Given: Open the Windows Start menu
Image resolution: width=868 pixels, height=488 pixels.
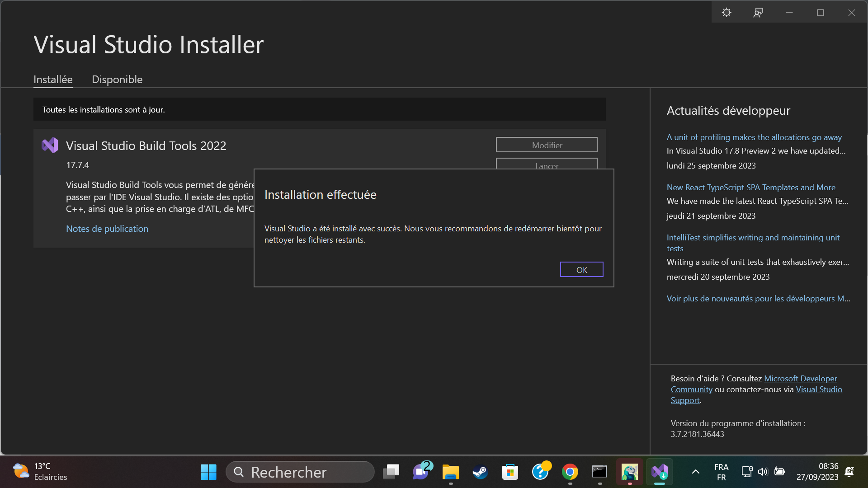Looking at the screenshot, I should [x=208, y=472].
